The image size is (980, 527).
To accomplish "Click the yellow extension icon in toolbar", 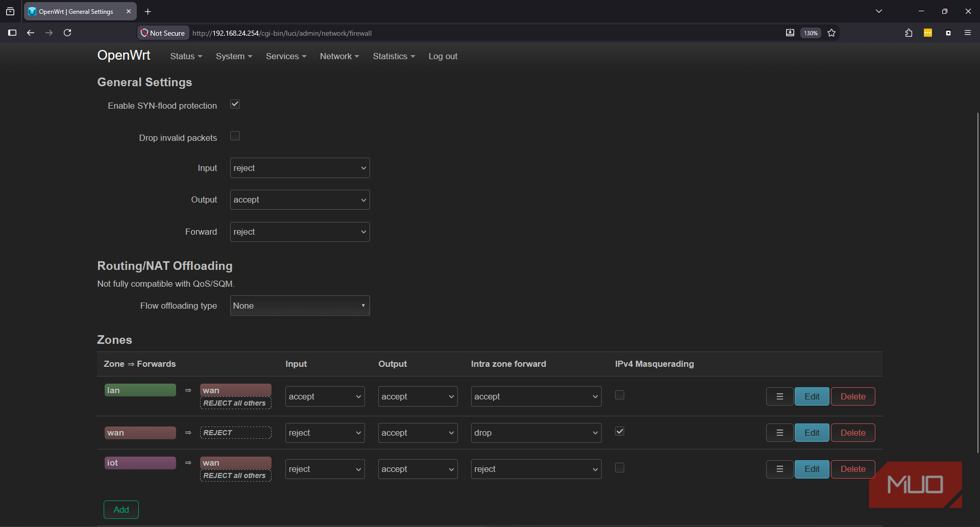I will [x=928, y=33].
